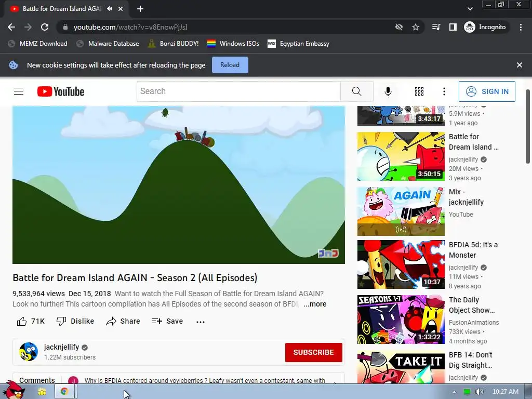The height and width of the screenshot is (399, 532).
Task: Open the Incognito profile button
Action: point(486,27)
